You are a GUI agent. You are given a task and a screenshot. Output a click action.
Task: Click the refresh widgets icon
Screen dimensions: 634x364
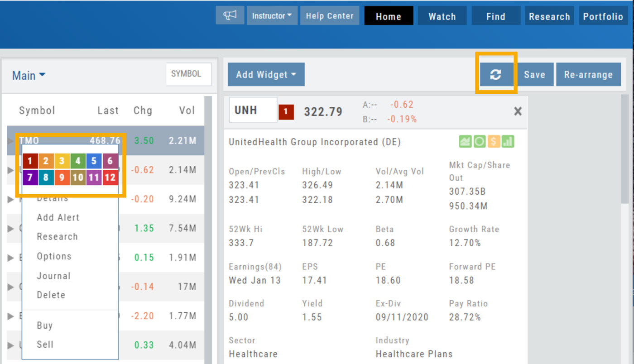pos(495,75)
